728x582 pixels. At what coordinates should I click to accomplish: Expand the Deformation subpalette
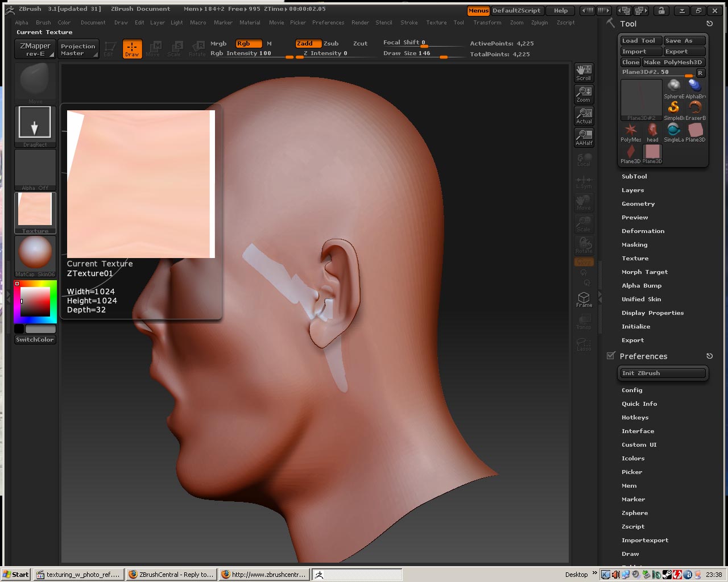click(643, 231)
